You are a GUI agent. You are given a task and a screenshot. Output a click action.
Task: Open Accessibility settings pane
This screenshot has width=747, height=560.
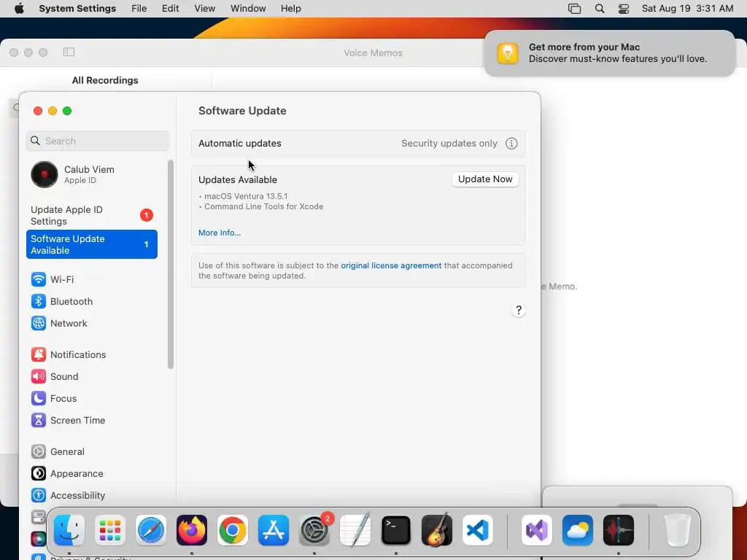(x=91, y=496)
